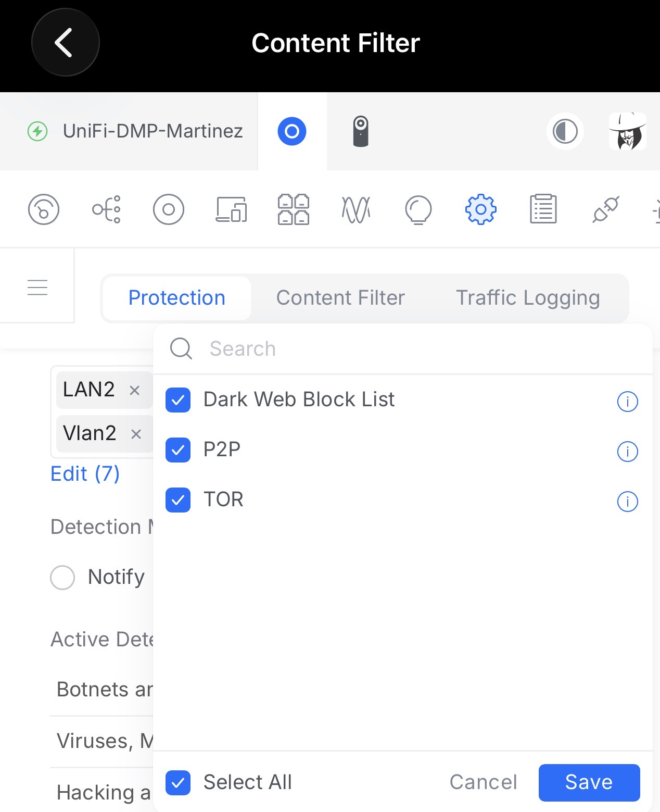Switch to the Content Filter tab
This screenshot has height=812, width=660.
coord(340,298)
